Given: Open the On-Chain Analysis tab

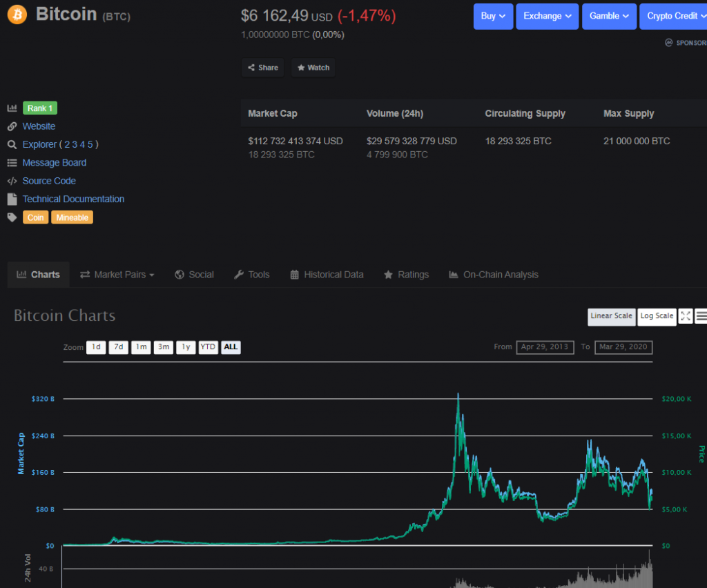Looking at the screenshot, I should tap(501, 274).
